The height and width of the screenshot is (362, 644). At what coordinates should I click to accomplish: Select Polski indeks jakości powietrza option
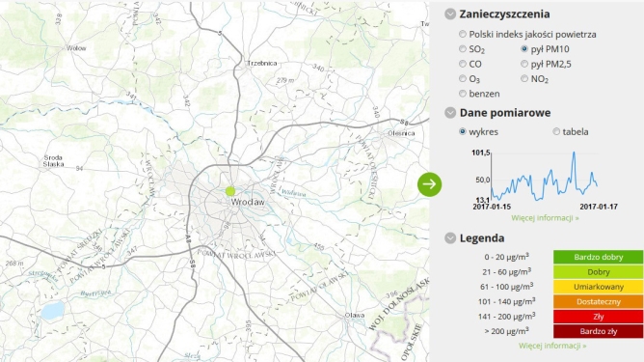click(463, 34)
